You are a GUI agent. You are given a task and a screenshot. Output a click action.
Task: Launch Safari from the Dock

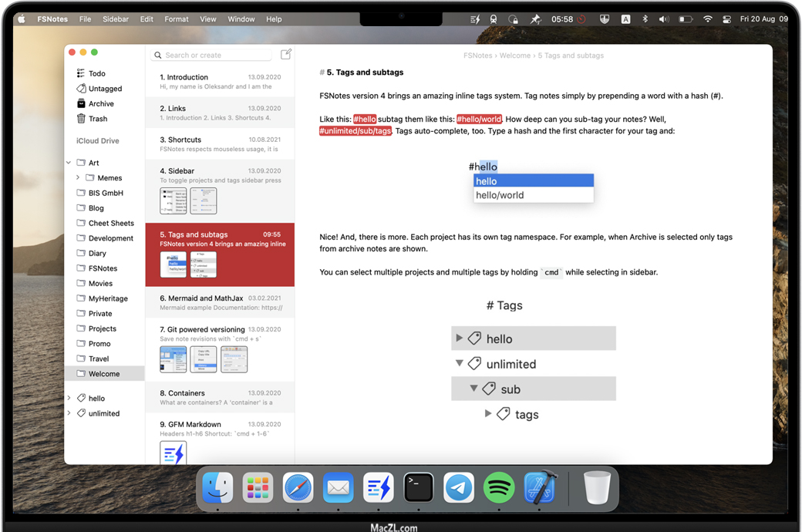298,487
